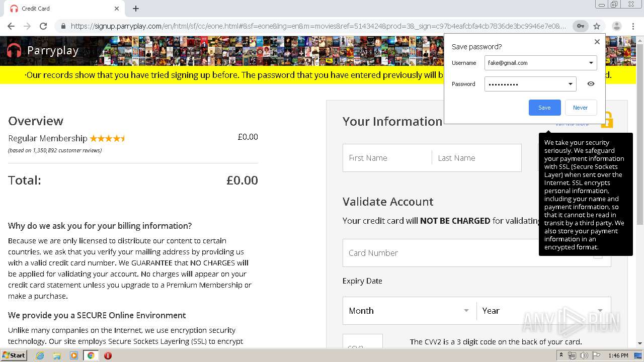Expand the Username dropdown in save prompt
The image size is (644, 362).
(591, 63)
